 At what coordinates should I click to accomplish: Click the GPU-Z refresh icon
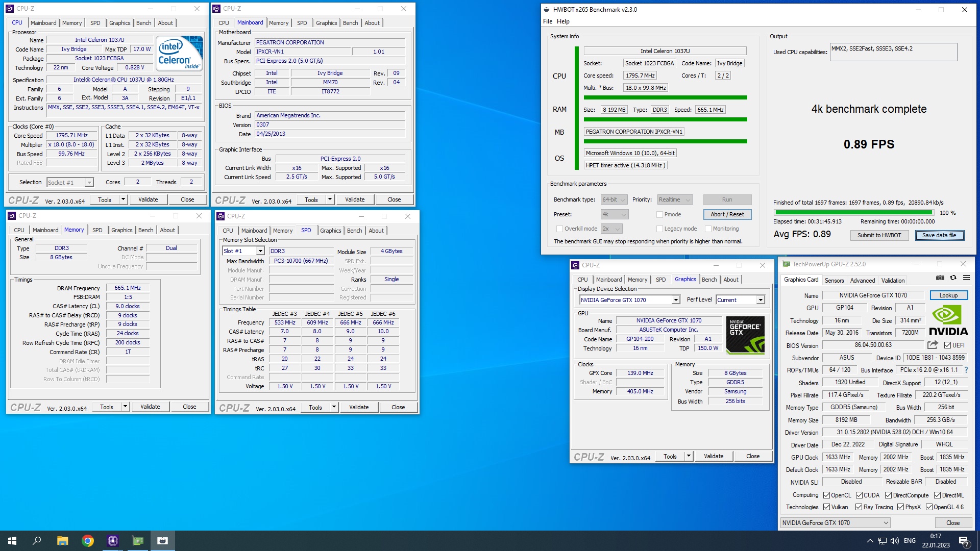pyautogui.click(x=953, y=278)
